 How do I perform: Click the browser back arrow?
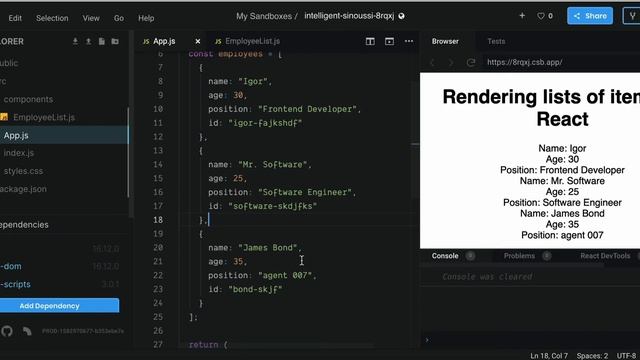click(432, 62)
